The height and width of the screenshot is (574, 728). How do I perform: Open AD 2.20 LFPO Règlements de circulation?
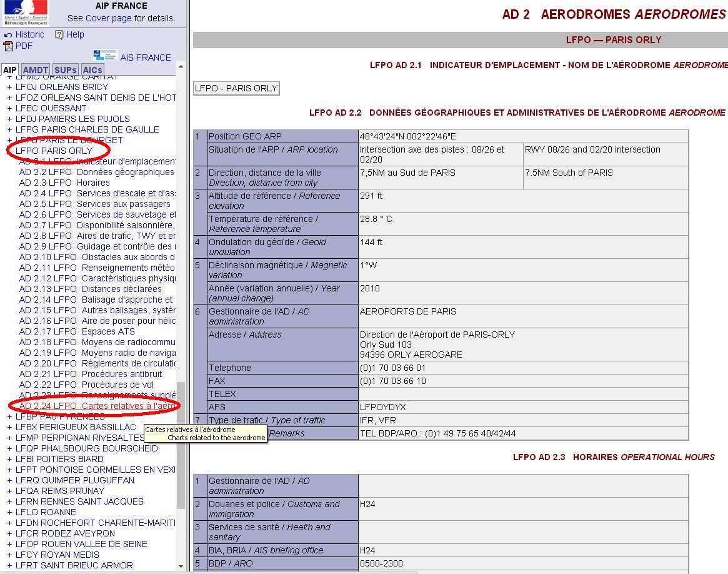pos(97,364)
